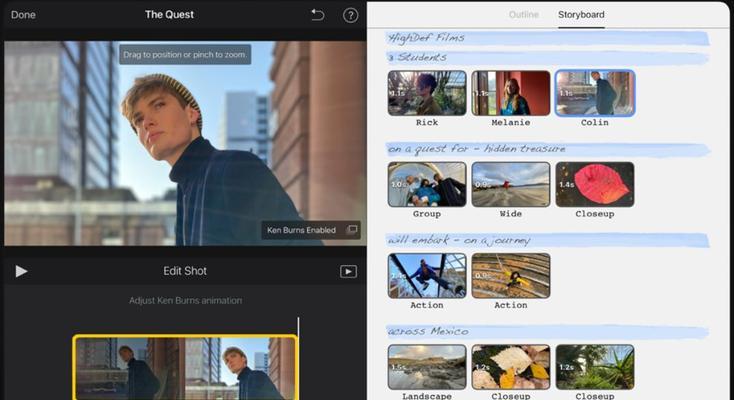Edit the 'across Mexico' title line
The height and width of the screenshot is (400, 734).
[x=547, y=332]
